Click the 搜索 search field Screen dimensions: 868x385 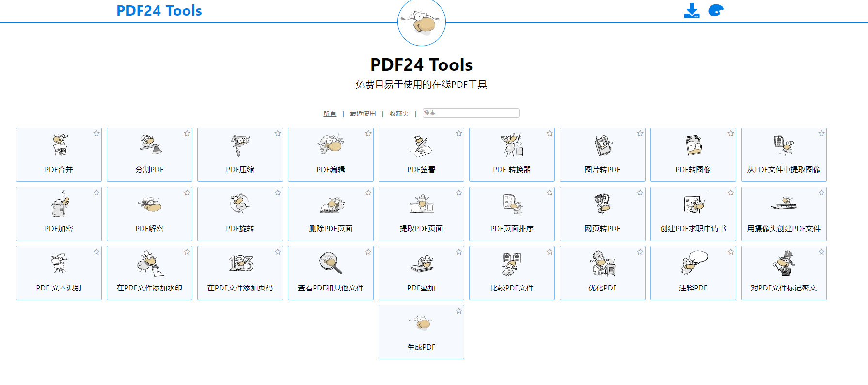471,113
